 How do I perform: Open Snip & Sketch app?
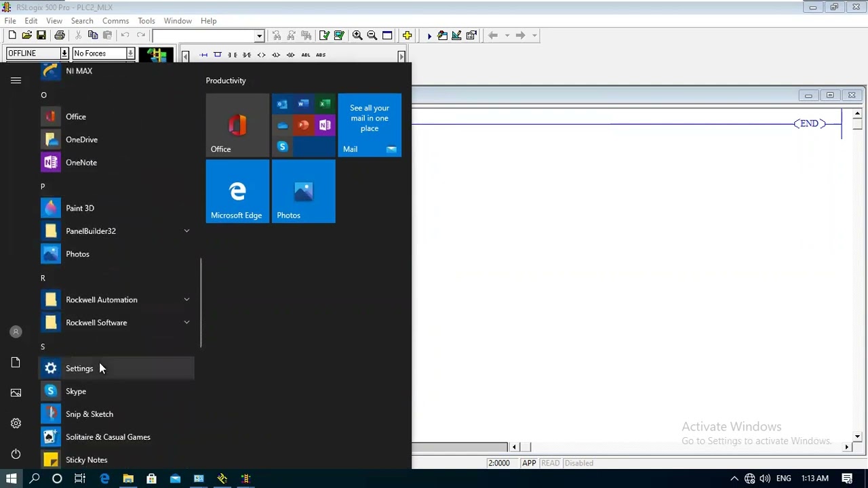coord(117,414)
